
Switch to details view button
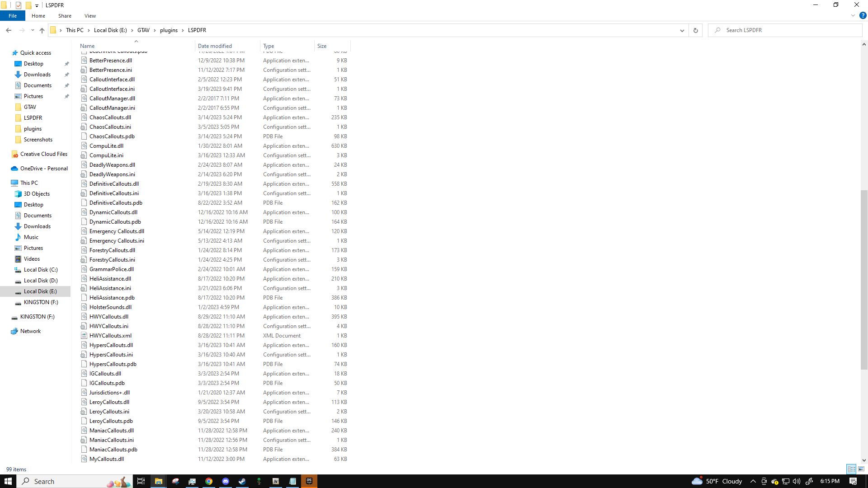pyautogui.click(x=851, y=469)
